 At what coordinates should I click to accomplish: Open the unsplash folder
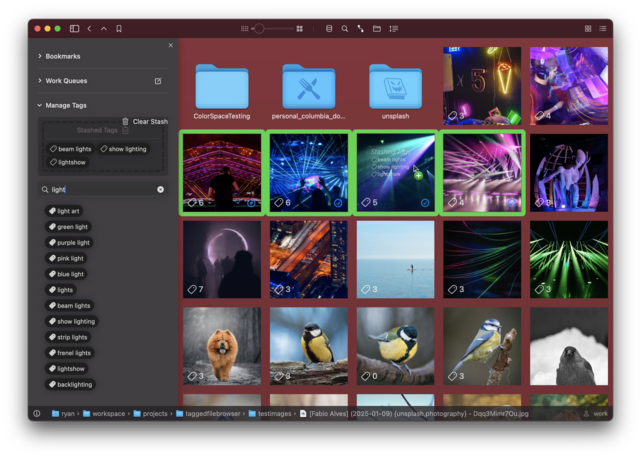(395, 92)
